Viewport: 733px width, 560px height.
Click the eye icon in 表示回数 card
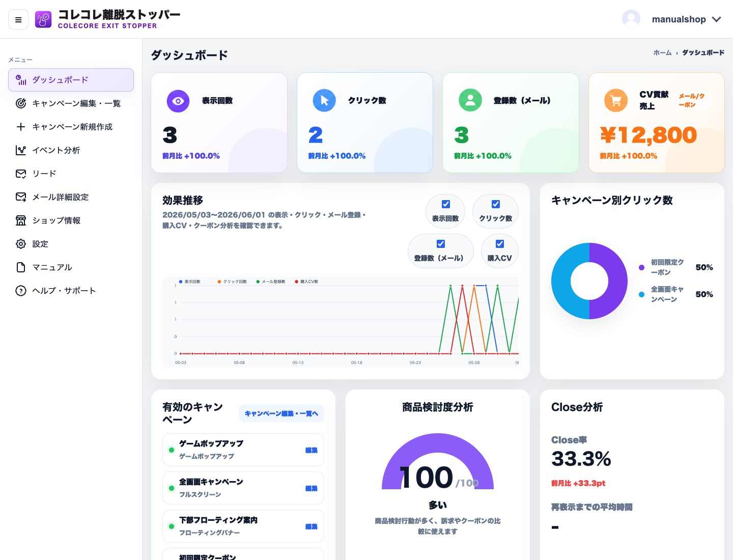(x=178, y=101)
